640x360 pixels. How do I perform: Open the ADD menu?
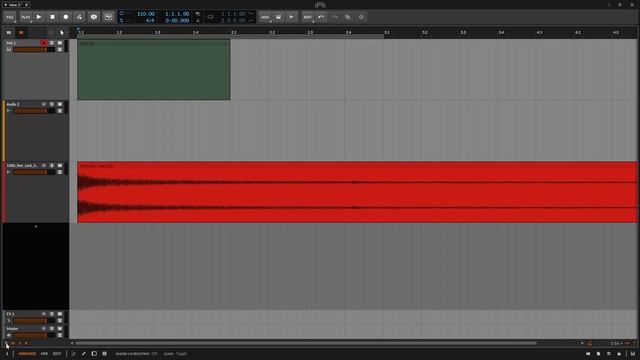pyautogui.click(x=265, y=17)
